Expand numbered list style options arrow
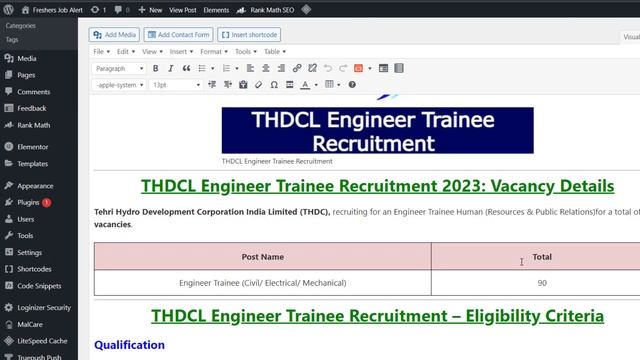Viewport: 640px width, 360px height. [x=237, y=69]
